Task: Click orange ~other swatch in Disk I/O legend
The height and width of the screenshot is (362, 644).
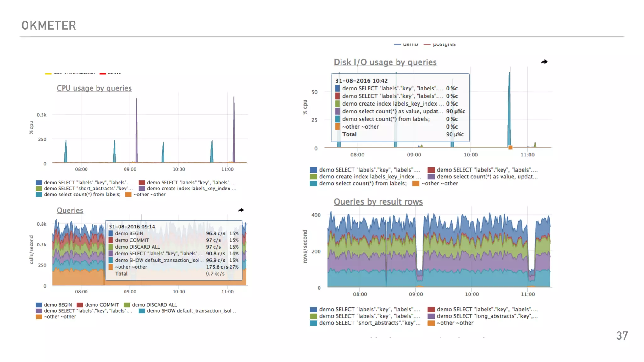Action: 416,184
